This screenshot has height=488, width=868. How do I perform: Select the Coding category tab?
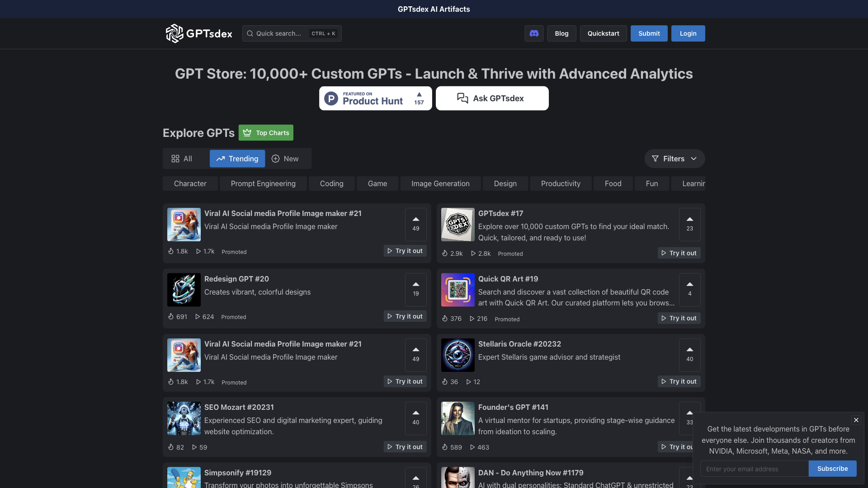pyautogui.click(x=331, y=183)
